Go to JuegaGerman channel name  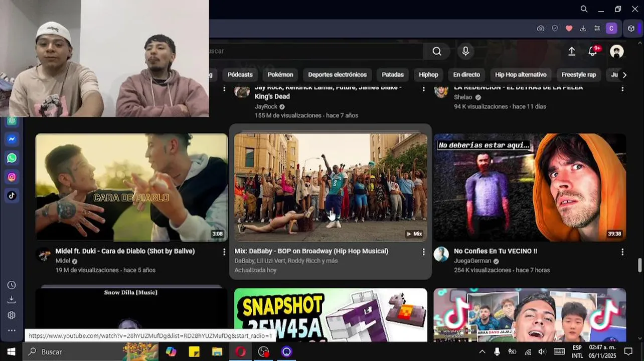coord(473,261)
